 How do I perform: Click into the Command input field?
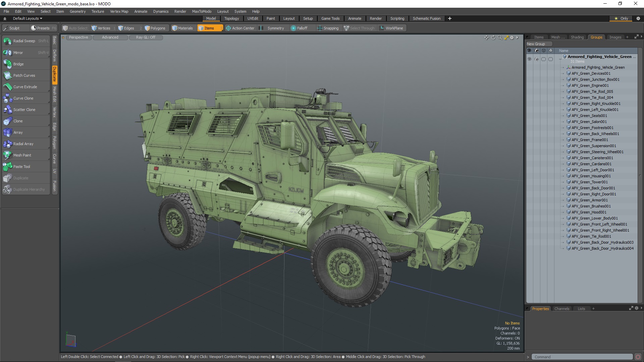coord(582,357)
